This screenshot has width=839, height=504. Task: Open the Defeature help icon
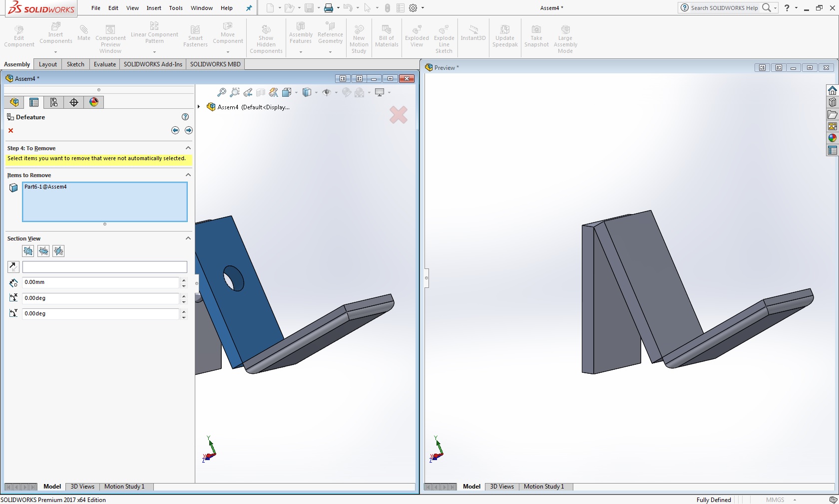[x=185, y=117]
